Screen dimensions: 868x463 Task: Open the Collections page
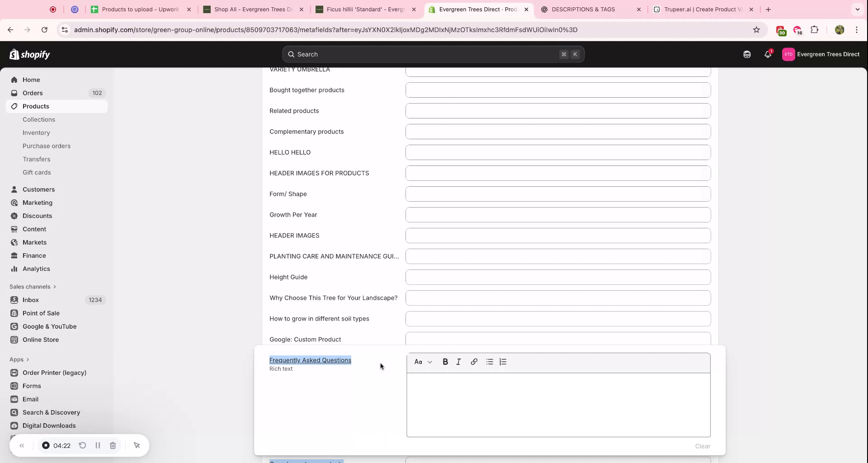pos(39,119)
